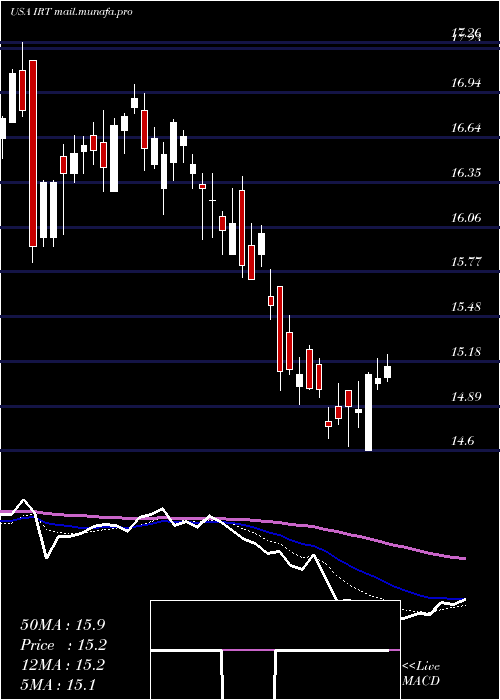The image size is (500, 700).
Task: Select the 16.64 price axis label
Action: point(466,128)
